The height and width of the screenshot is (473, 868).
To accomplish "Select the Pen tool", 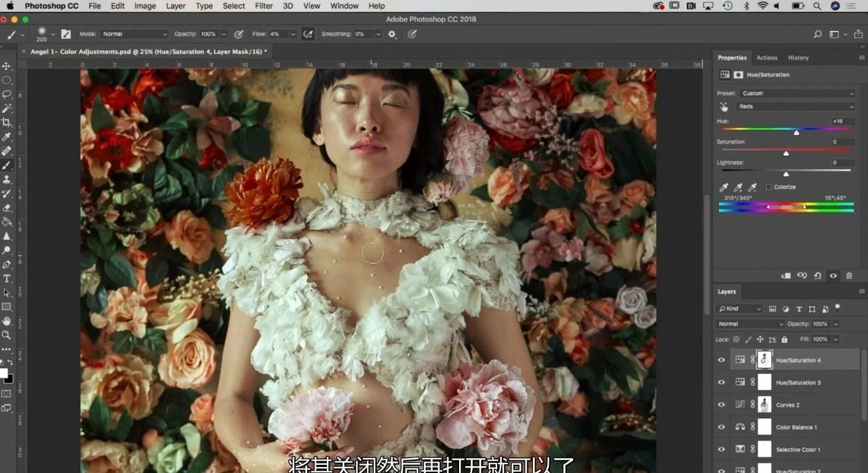I will point(7,264).
